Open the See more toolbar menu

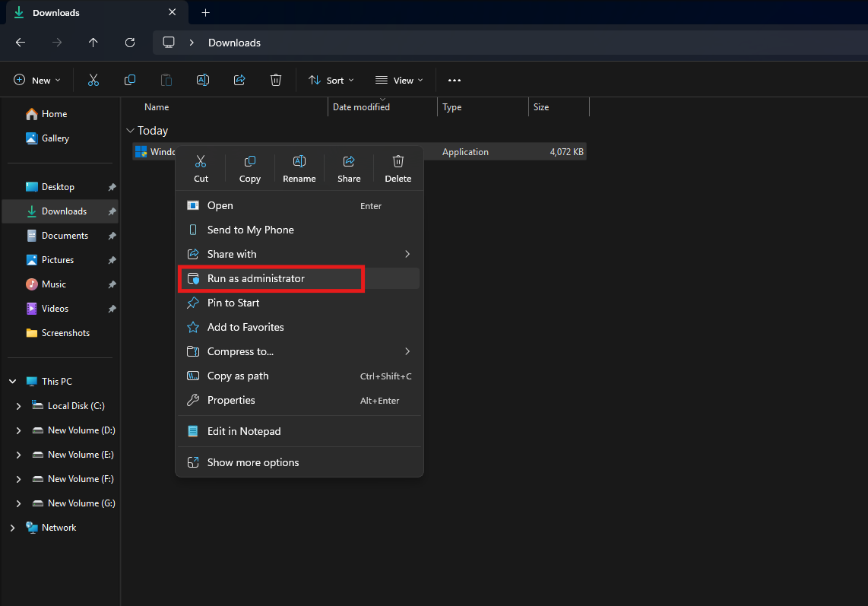pos(455,80)
